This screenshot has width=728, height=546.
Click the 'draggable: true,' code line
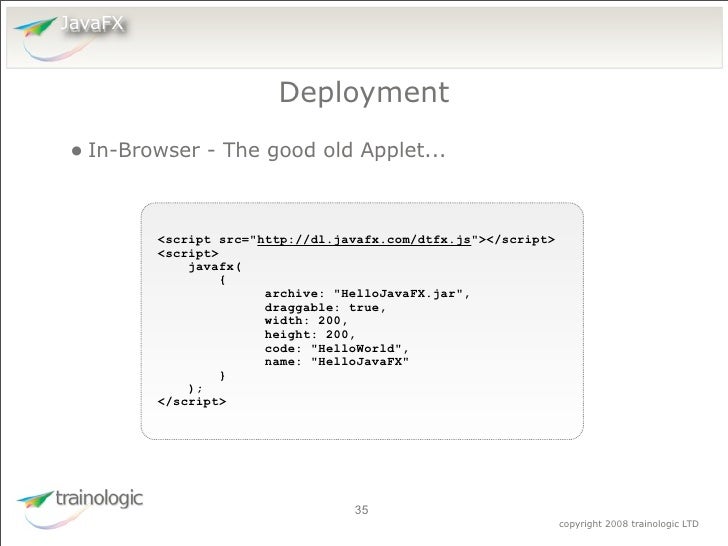tap(325, 308)
